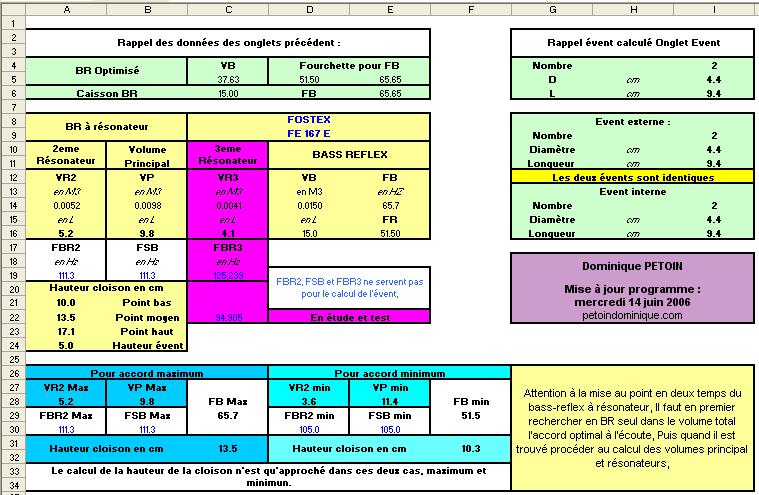Select the value 125.239
Image resolution: width=759 pixels, height=495 pixels.
click(x=228, y=275)
